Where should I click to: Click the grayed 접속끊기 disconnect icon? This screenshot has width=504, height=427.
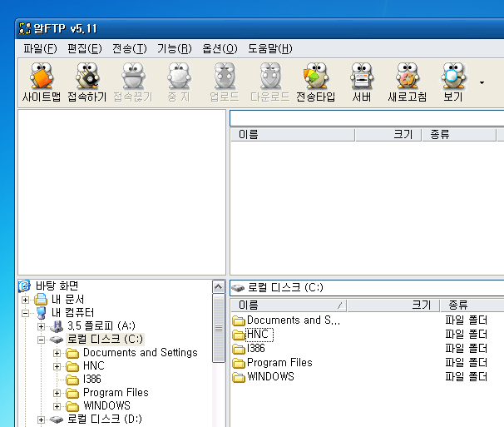(x=133, y=82)
